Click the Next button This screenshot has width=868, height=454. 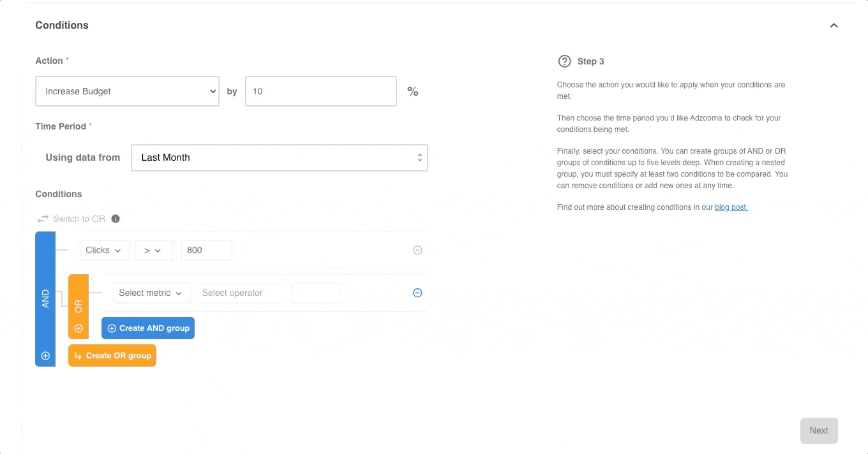coord(819,430)
